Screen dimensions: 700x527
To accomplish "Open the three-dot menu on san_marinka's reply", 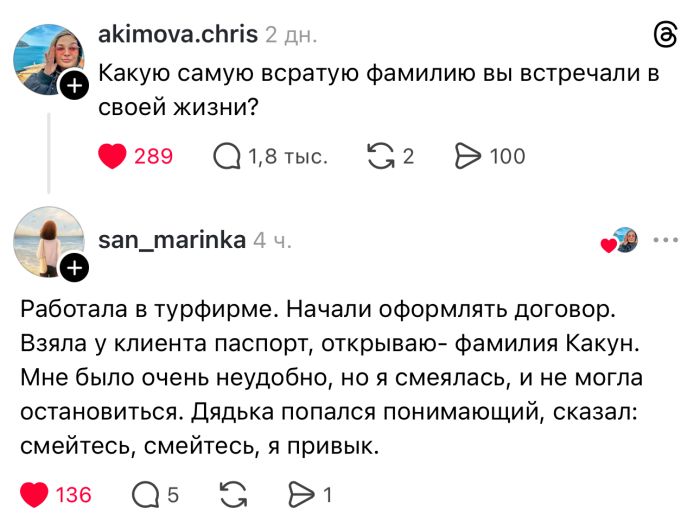I will [665, 240].
